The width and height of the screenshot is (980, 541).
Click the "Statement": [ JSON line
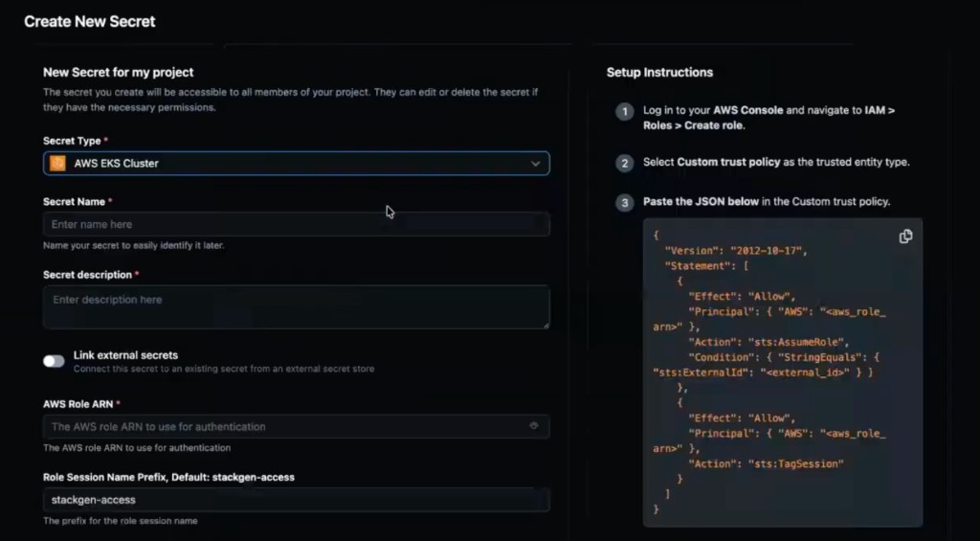pos(707,266)
